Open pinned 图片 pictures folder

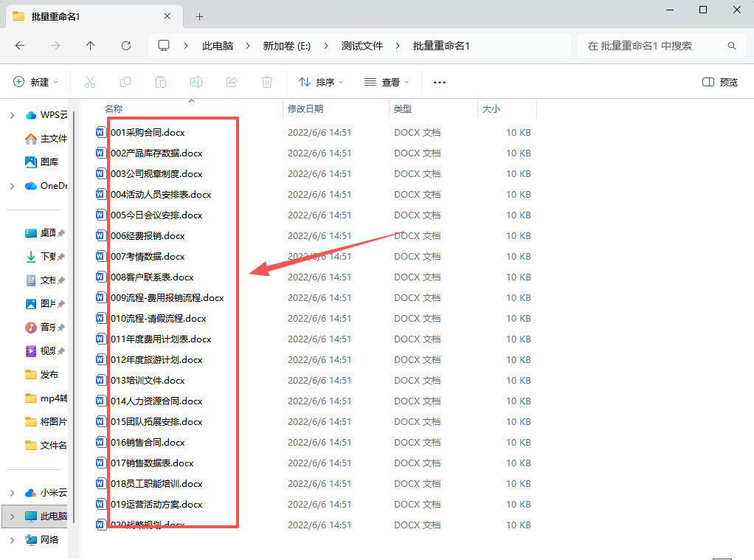(x=45, y=303)
